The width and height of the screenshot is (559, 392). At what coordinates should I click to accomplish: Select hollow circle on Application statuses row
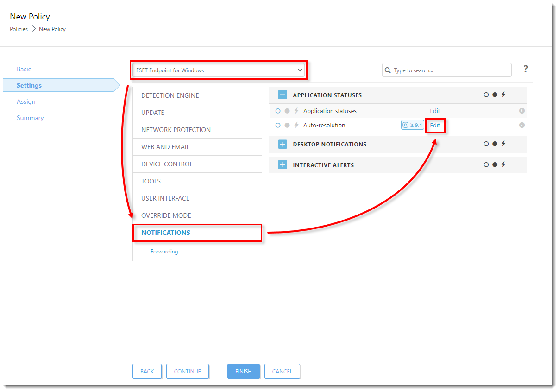point(278,111)
